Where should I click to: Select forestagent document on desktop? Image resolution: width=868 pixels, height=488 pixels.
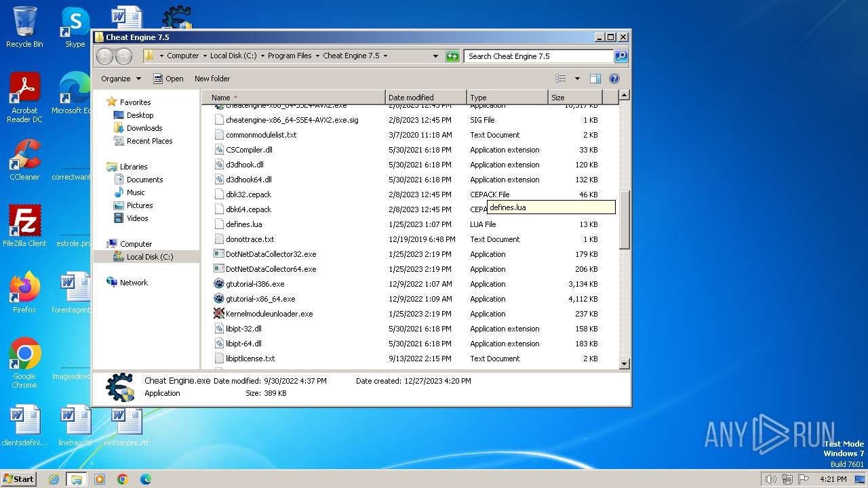pyautogui.click(x=72, y=292)
